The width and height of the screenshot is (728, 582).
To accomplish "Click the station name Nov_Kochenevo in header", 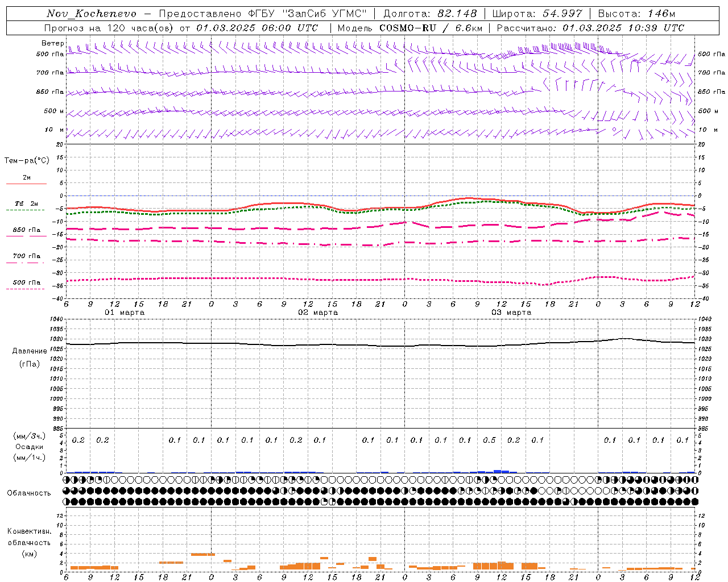I will pyautogui.click(x=92, y=14).
